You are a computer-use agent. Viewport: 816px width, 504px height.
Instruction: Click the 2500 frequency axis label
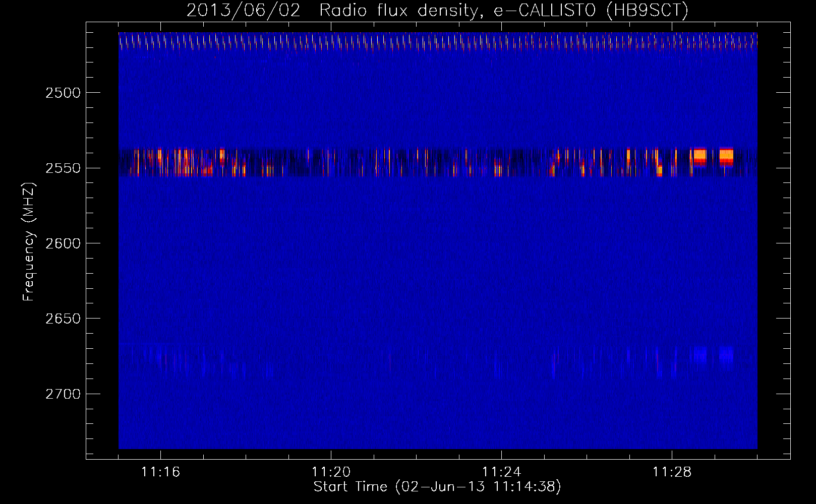[63, 93]
